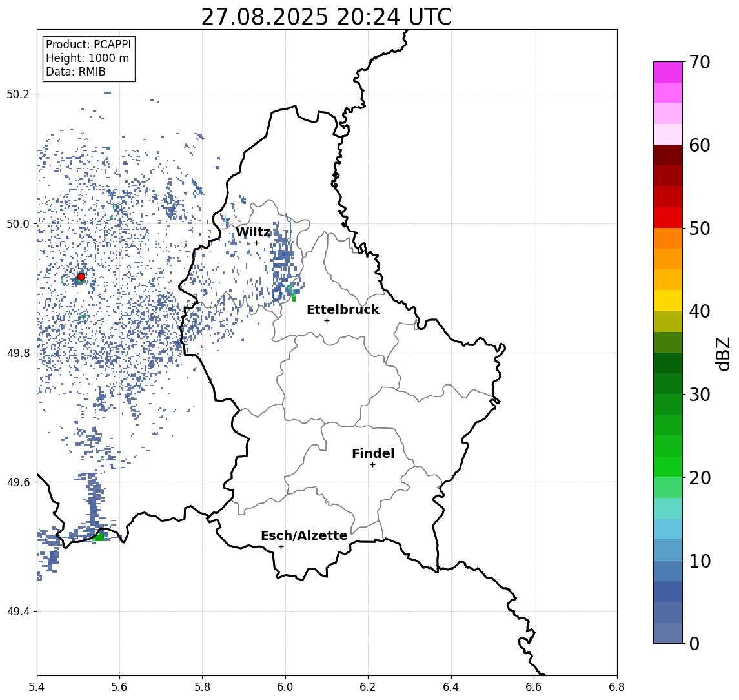Click latitude axis label 49.4
Viewport: 739px width, 700px height.
click(x=17, y=612)
